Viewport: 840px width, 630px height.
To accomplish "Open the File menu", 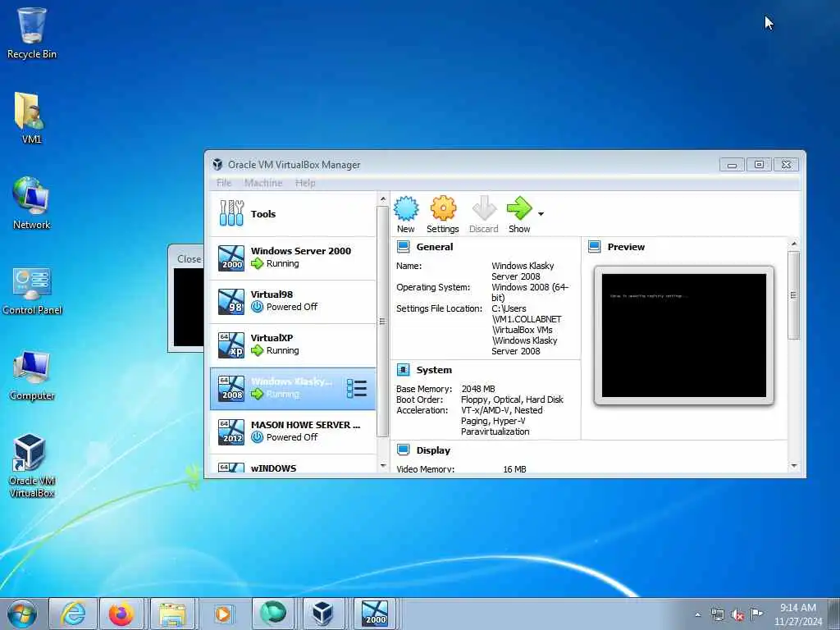I will 224,183.
